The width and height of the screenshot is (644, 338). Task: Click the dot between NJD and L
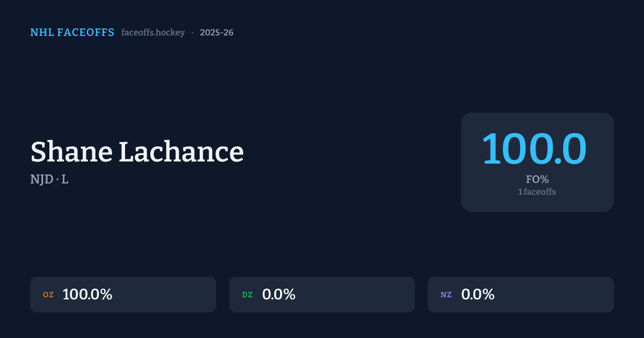[56, 180]
